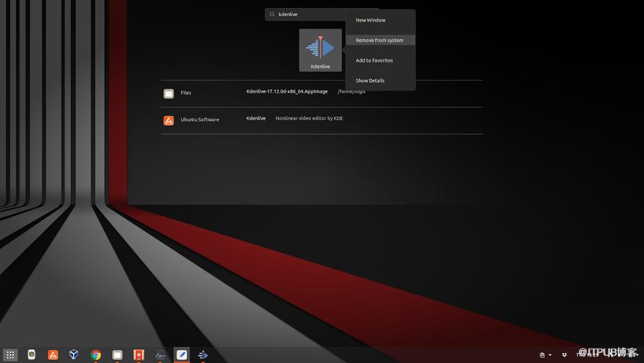The height and width of the screenshot is (363, 644).
Task: Open Files manager from the dock
Action: pyautogui.click(x=117, y=355)
